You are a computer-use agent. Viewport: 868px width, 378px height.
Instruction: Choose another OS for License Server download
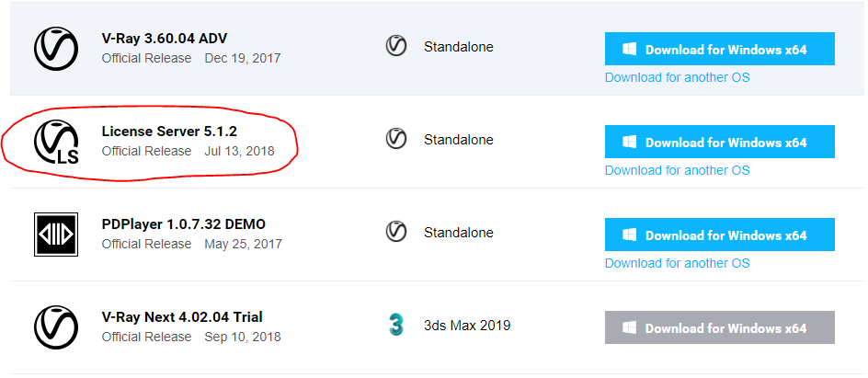pyautogui.click(x=677, y=170)
